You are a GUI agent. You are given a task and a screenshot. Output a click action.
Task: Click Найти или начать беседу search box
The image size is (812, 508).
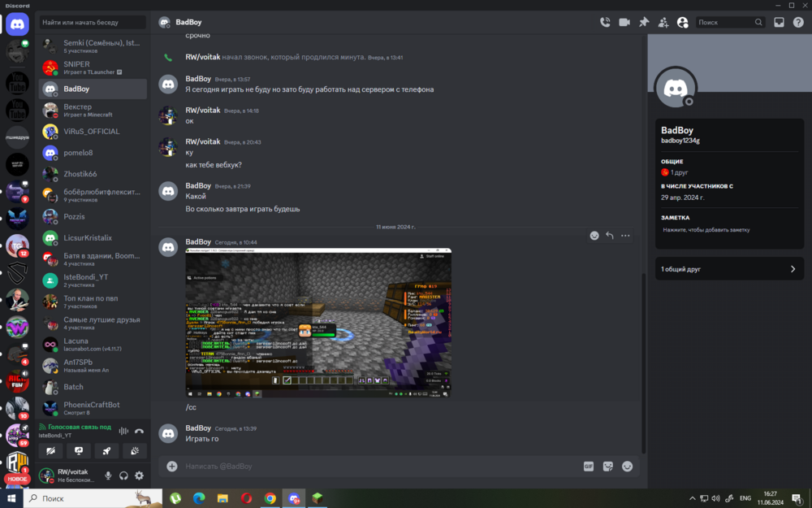coord(93,22)
